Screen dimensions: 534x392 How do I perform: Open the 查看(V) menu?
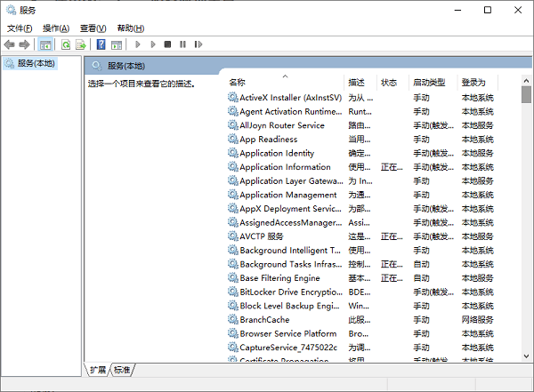93,28
